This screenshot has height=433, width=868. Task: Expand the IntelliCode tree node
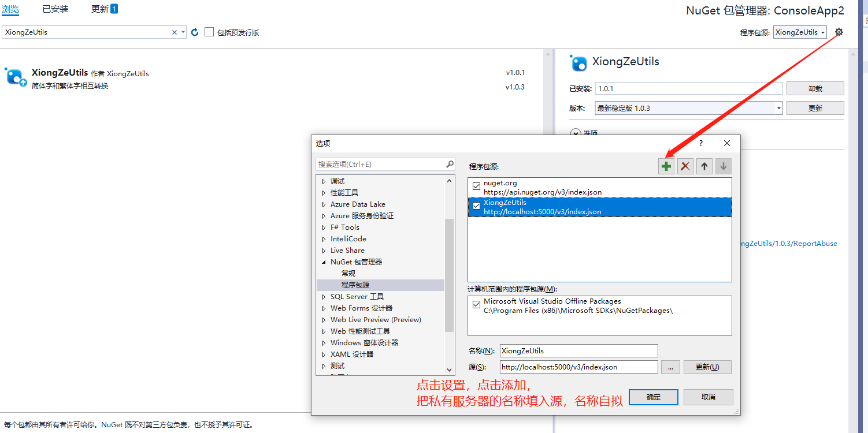click(324, 239)
